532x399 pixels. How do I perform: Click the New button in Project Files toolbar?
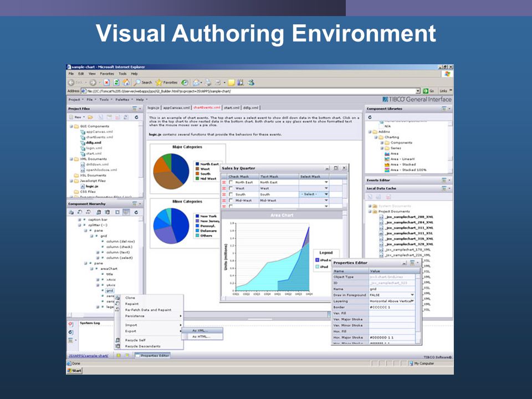(77, 117)
